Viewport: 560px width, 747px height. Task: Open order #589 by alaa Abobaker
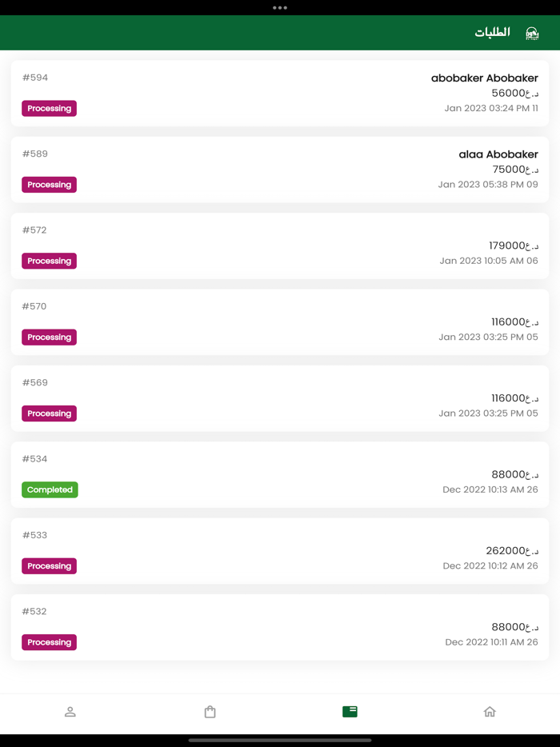click(280, 169)
